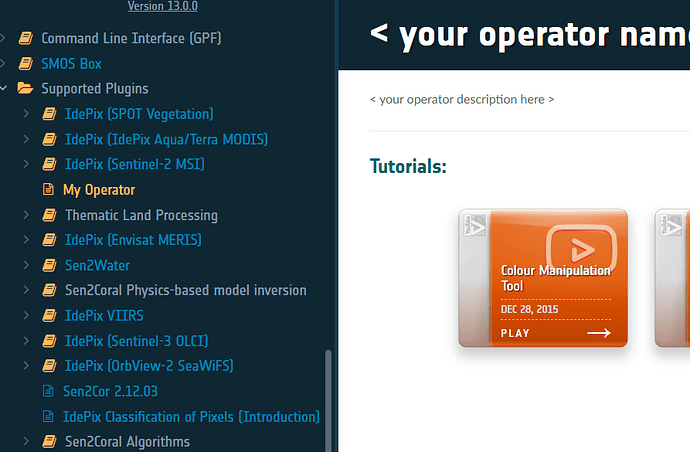Expand Thematic Land Processing chevron
690x452 pixels.
tap(26, 214)
